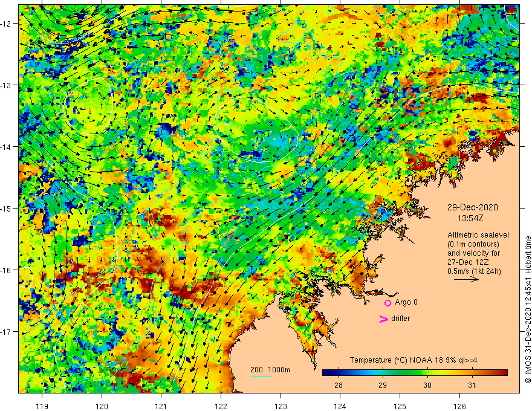This screenshot has width=532, height=411.
Task: Click the '30' value under the color bar
Action: pos(427,385)
